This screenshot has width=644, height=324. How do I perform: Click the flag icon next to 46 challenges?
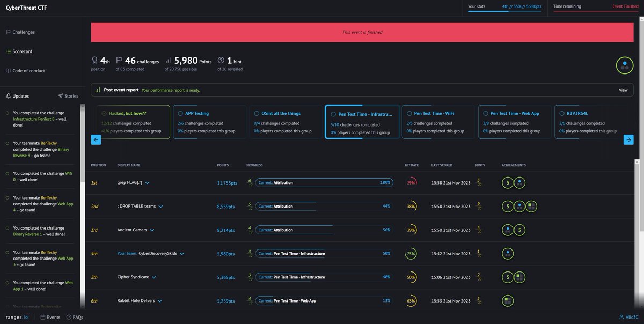[119, 60]
